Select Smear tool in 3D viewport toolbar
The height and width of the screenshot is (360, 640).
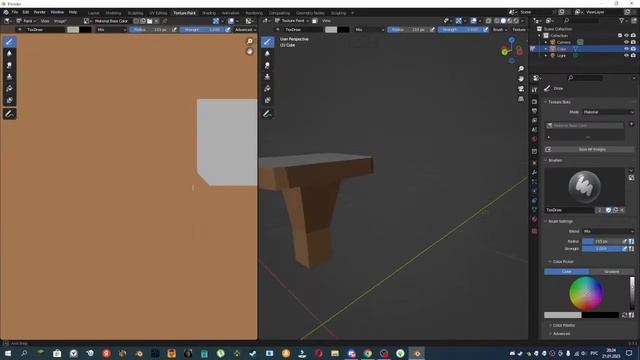point(267,65)
